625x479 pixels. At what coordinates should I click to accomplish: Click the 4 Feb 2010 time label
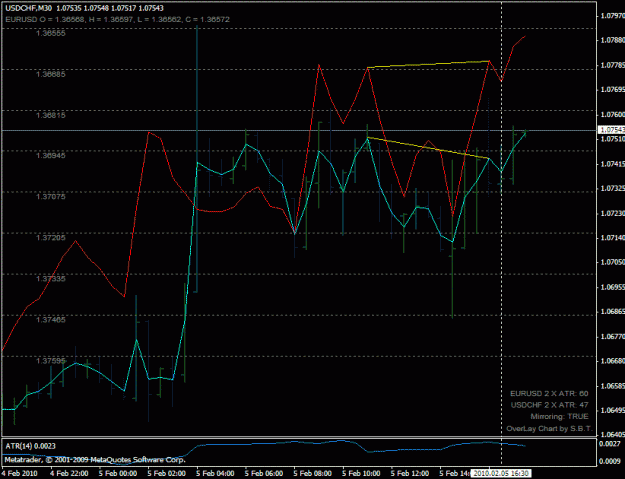(19, 473)
